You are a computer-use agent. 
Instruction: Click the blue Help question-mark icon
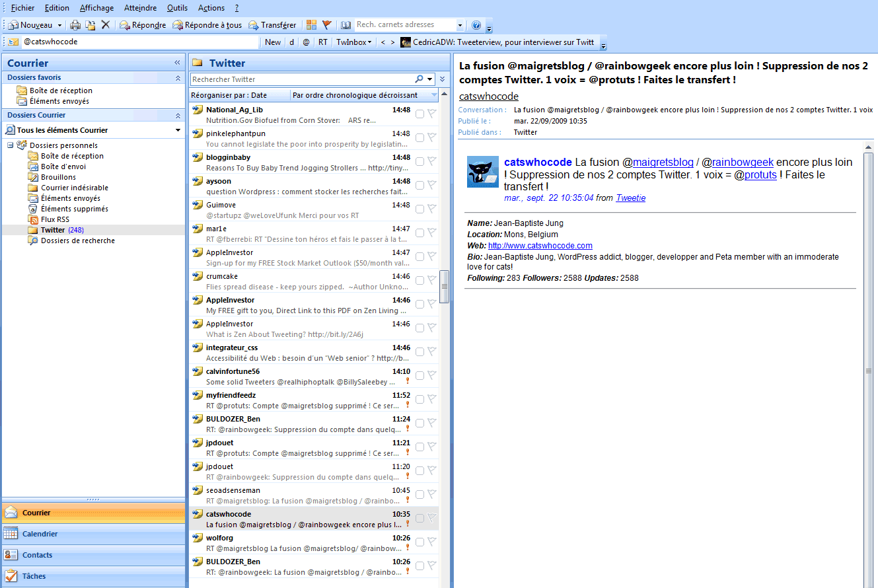pos(476,25)
